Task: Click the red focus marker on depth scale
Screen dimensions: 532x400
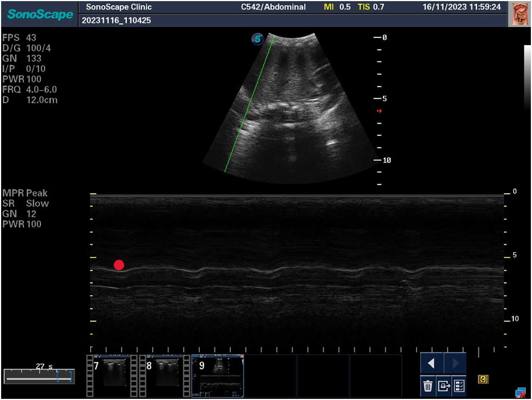Action: tap(379, 111)
